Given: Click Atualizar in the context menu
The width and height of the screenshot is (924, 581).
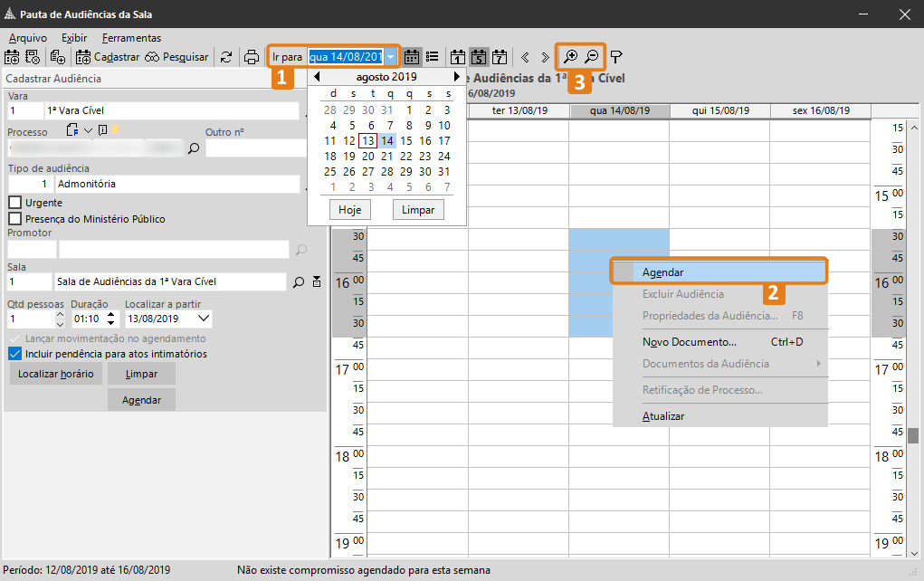Looking at the screenshot, I should coord(719,416).
